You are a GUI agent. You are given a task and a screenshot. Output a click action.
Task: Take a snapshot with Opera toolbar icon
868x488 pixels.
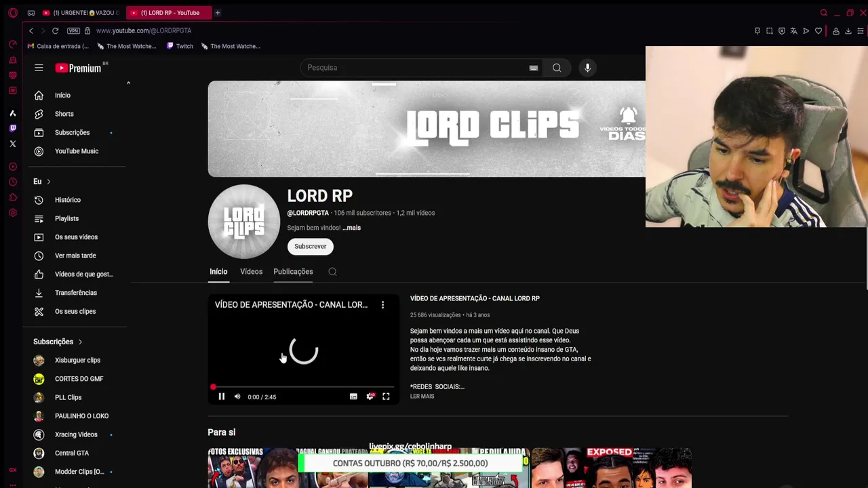click(769, 30)
